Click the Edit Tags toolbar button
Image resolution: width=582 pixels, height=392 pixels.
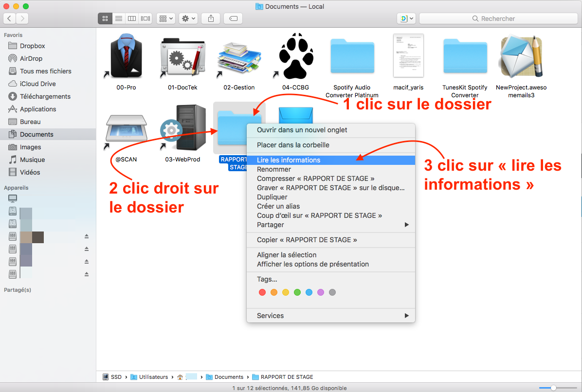[233, 18]
